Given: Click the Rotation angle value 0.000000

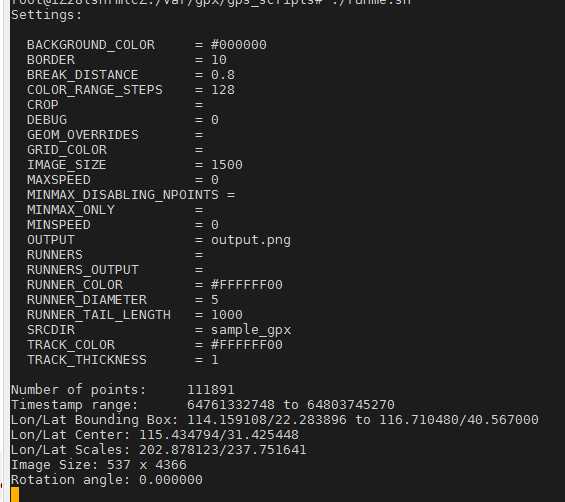Looking at the screenshot, I should point(171,480).
